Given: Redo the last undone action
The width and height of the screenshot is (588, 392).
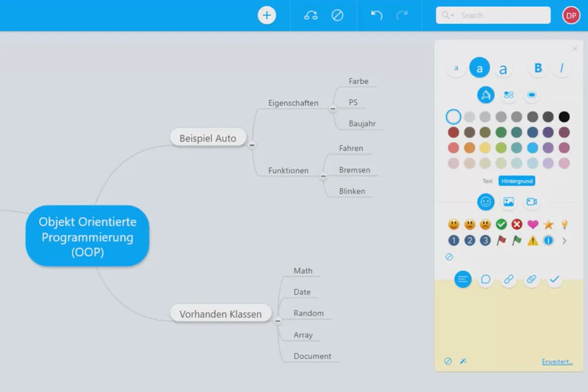Looking at the screenshot, I should click(402, 15).
